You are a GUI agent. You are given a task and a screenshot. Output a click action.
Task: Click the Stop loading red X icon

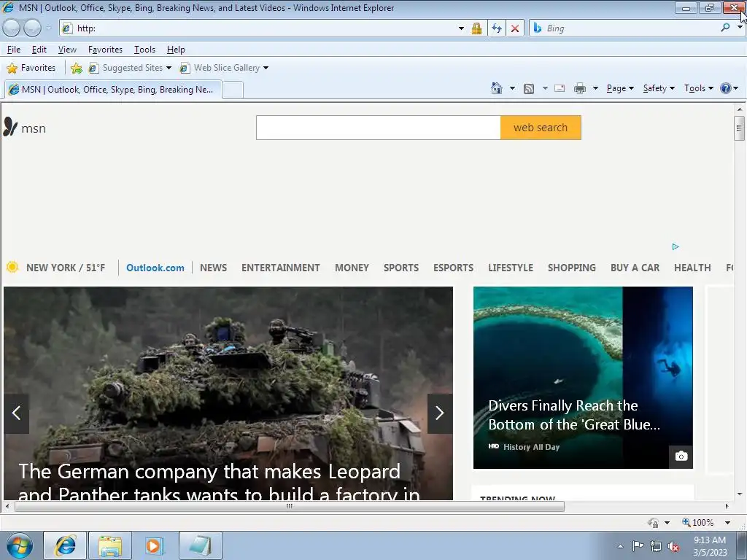[x=515, y=28]
